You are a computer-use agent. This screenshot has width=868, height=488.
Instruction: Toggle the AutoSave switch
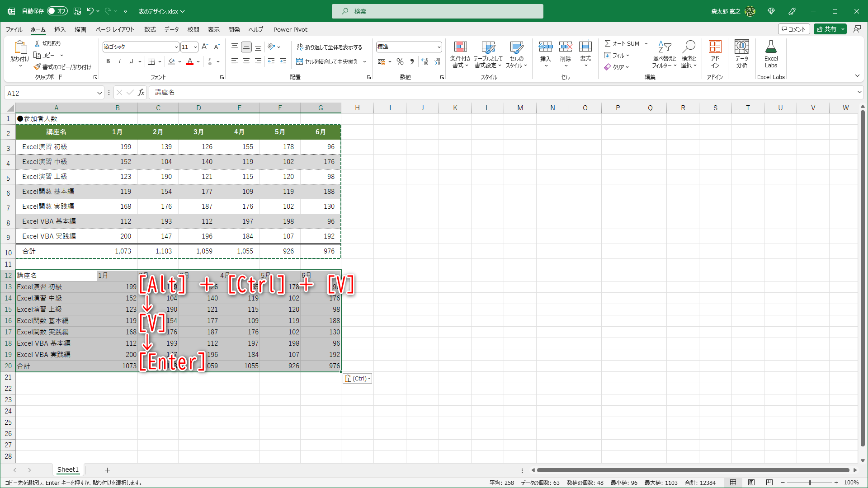[57, 11]
